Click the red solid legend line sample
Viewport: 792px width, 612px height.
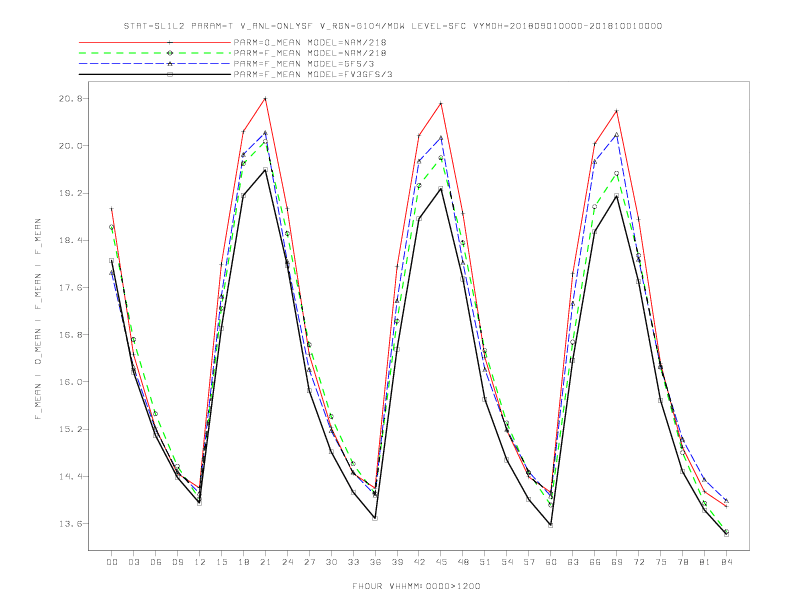pyautogui.click(x=155, y=42)
